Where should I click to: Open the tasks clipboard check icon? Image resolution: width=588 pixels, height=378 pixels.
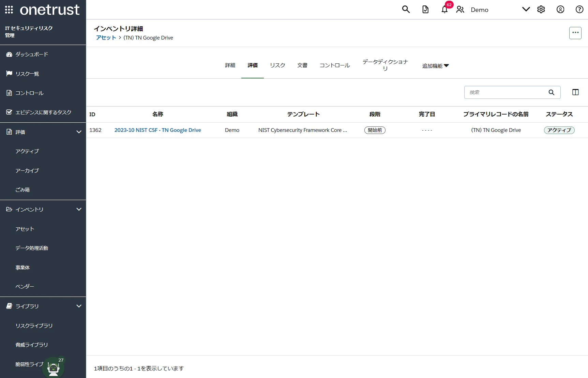pyautogui.click(x=425, y=10)
